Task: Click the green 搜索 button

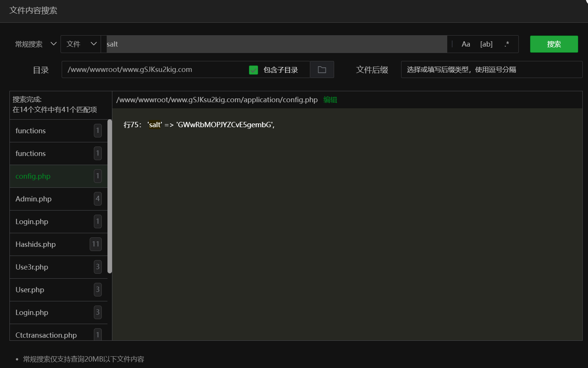Action: click(554, 44)
